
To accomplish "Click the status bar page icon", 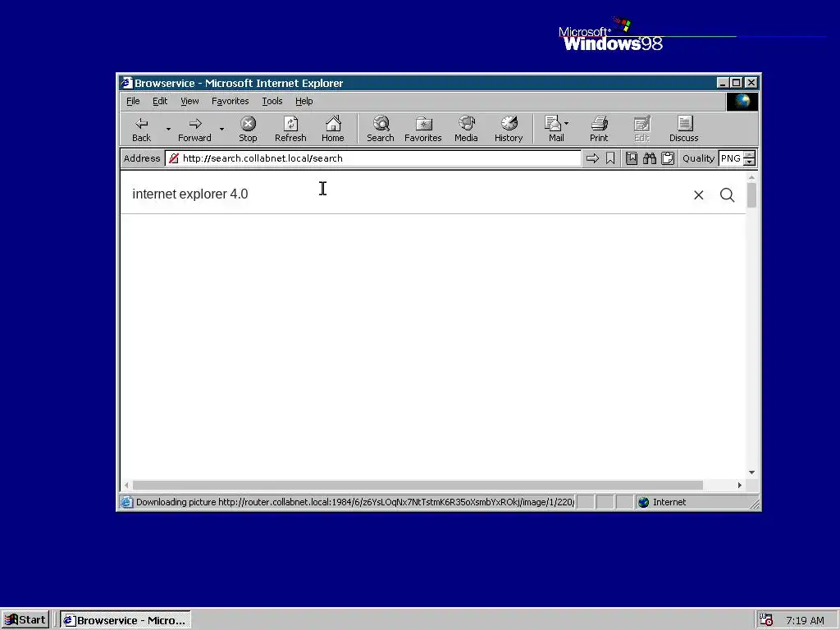I will tap(126, 503).
